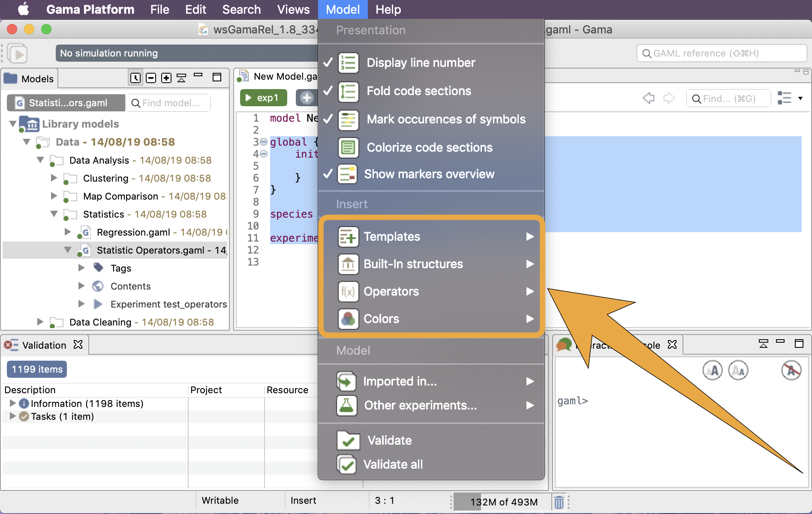Viewport: 812px width, 514px height.
Task: Click the Gama Platform app menu
Action: [x=90, y=9]
